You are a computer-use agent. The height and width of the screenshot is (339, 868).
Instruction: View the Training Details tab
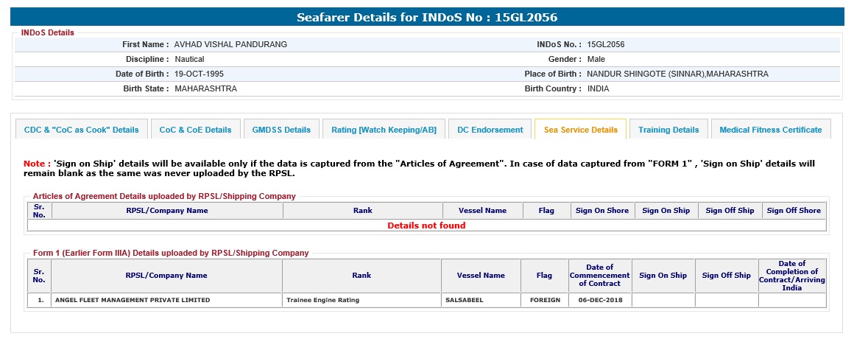(x=668, y=130)
